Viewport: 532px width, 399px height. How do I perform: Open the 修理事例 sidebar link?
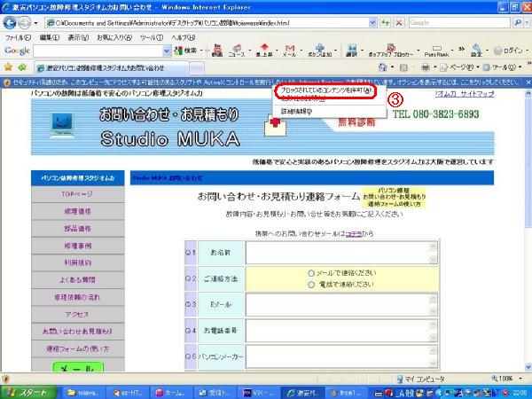pos(77,246)
